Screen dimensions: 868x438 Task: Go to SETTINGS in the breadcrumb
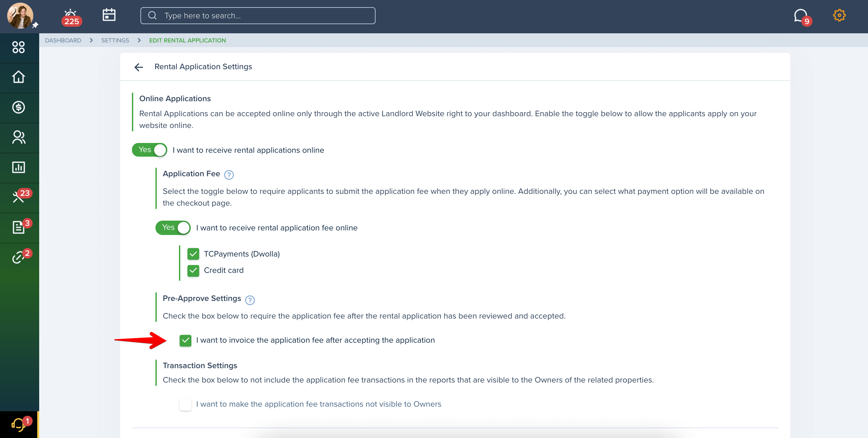tap(115, 40)
